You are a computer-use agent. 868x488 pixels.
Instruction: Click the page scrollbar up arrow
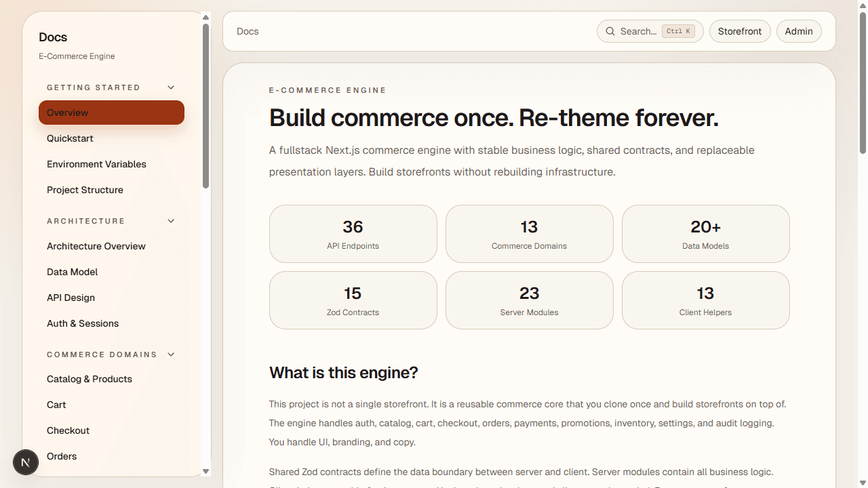tap(863, 5)
